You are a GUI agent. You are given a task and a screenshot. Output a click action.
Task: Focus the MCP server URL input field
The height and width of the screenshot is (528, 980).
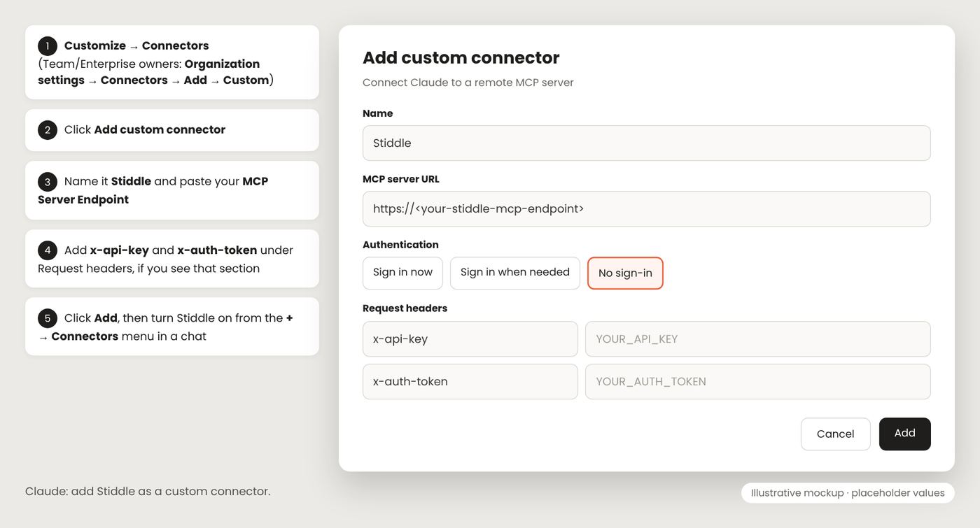[x=646, y=208]
